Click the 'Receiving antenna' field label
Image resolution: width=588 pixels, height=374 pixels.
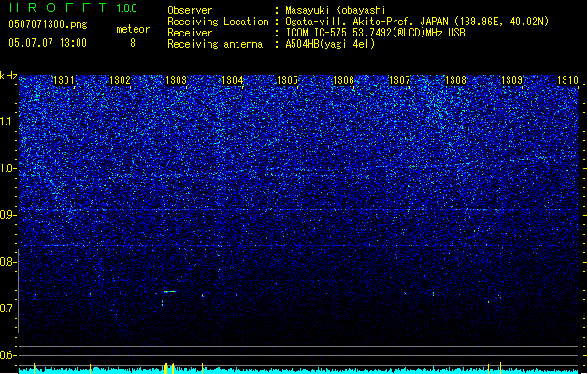tap(215, 44)
